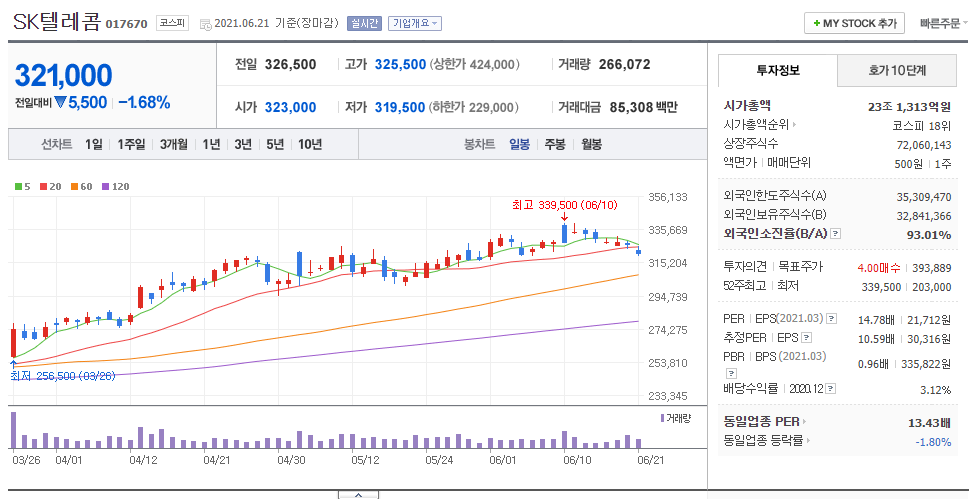Select the 1년 line chart period
This screenshot has height=499, width=976.
[212, 144]
